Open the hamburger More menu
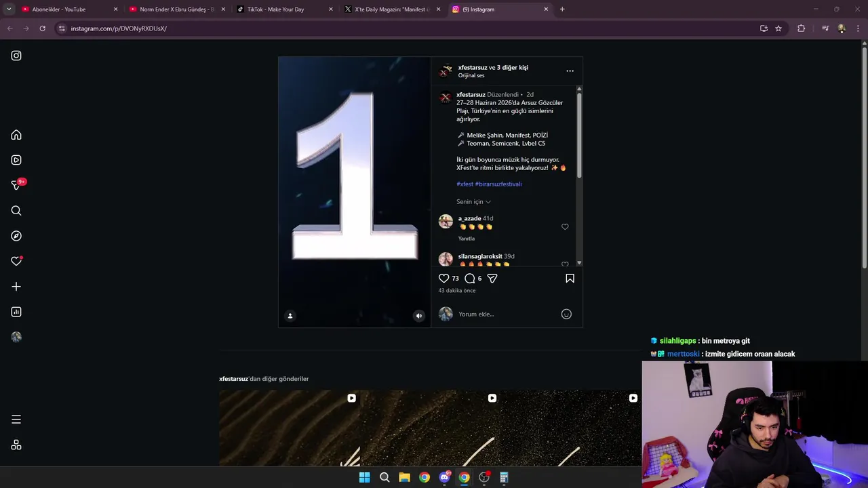The width and height of the screenshot is (868, 488). [x=16, y=420]
